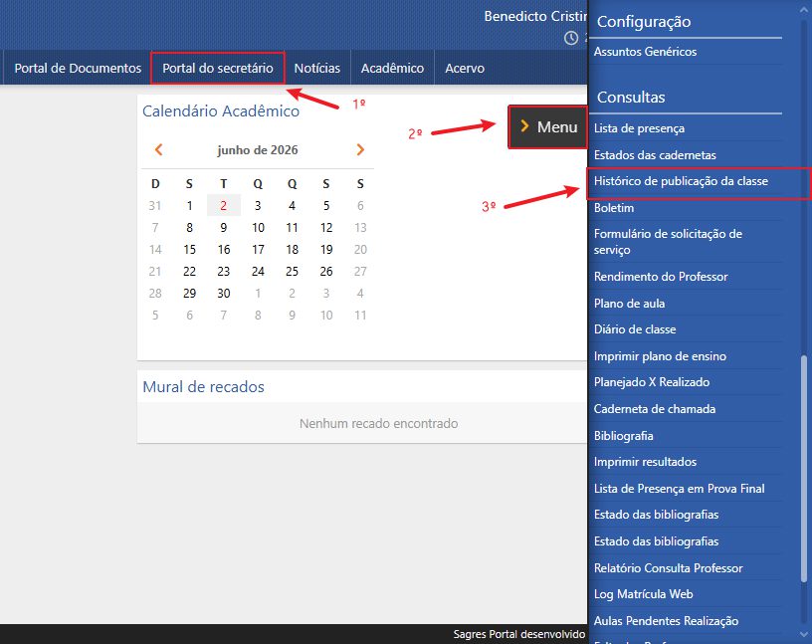
Task: Select May 31 in calendar
Action: click(155, 206)
